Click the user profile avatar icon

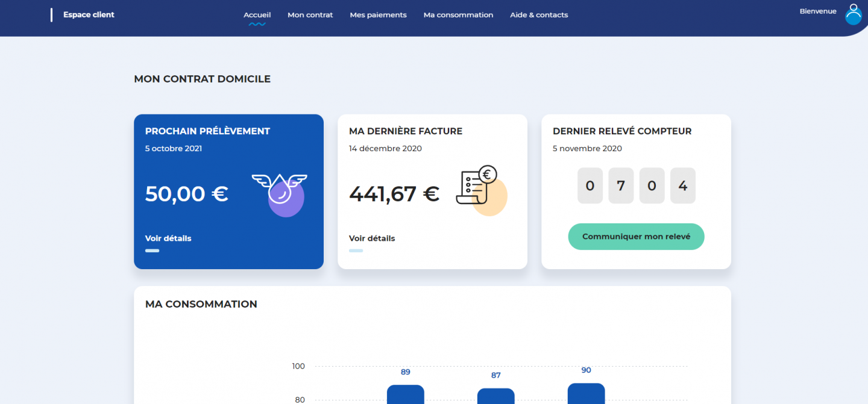coord(853,14)
